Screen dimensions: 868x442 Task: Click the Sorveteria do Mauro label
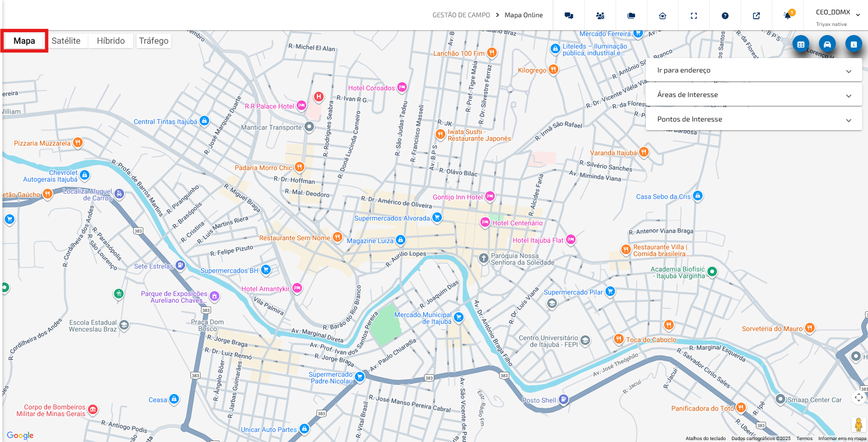point(772,329)
